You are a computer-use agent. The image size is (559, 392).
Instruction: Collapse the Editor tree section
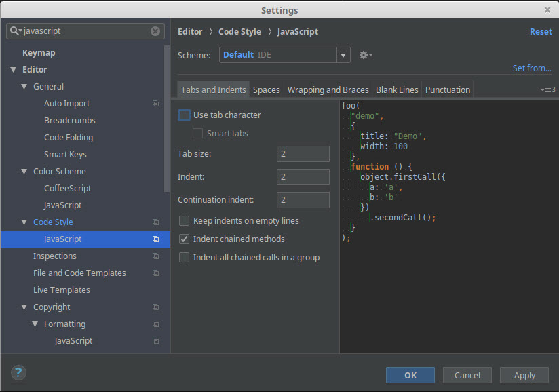pos(13,70)
